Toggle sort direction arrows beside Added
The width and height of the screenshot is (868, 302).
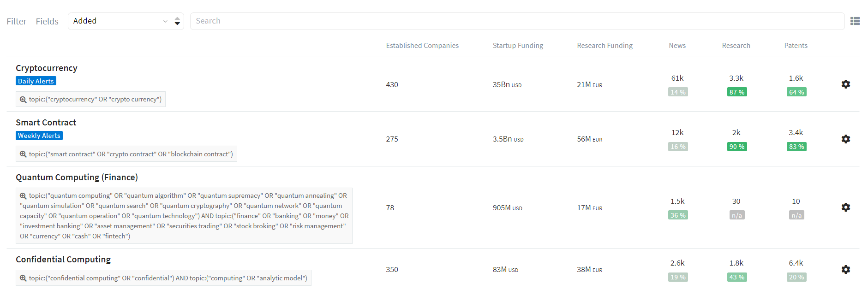[177, 21]
